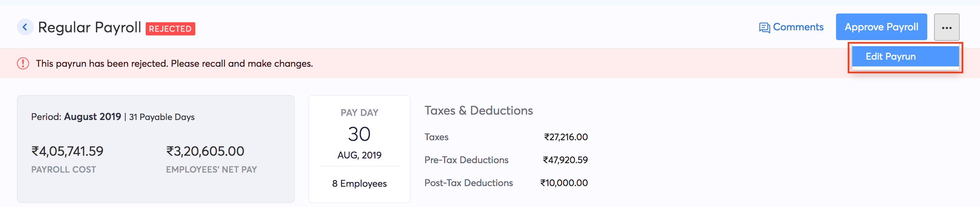980x207 pixels.
Task: Click the Comments speech-bubble icon
Action: click(x=765, y=27)
